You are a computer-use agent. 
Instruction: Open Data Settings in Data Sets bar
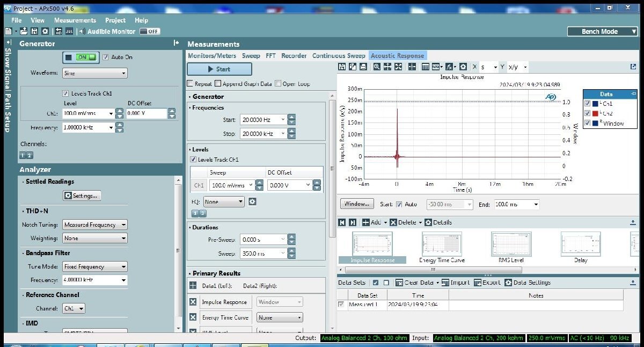coord(527,283)
